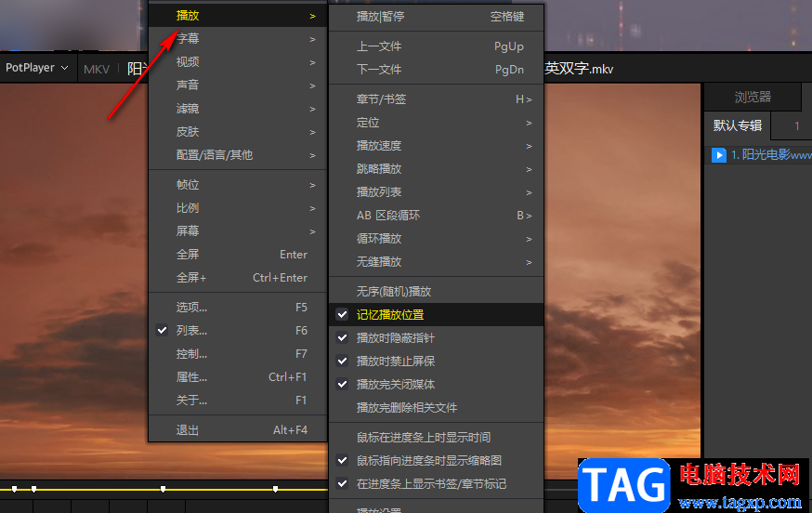Open the 播放列表 submenu
The width and height of the screenshot is (812, 513).
click(x=436, y=192)
